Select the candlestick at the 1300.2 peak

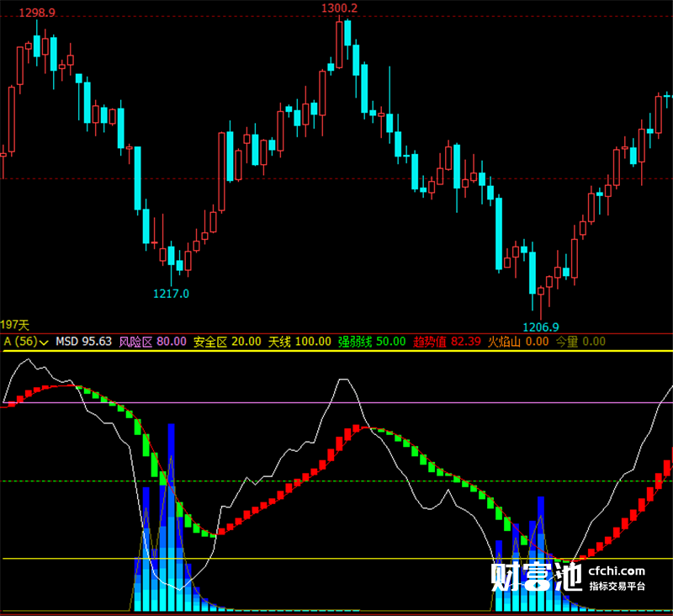pyautogui.click(x=339, y=43)
